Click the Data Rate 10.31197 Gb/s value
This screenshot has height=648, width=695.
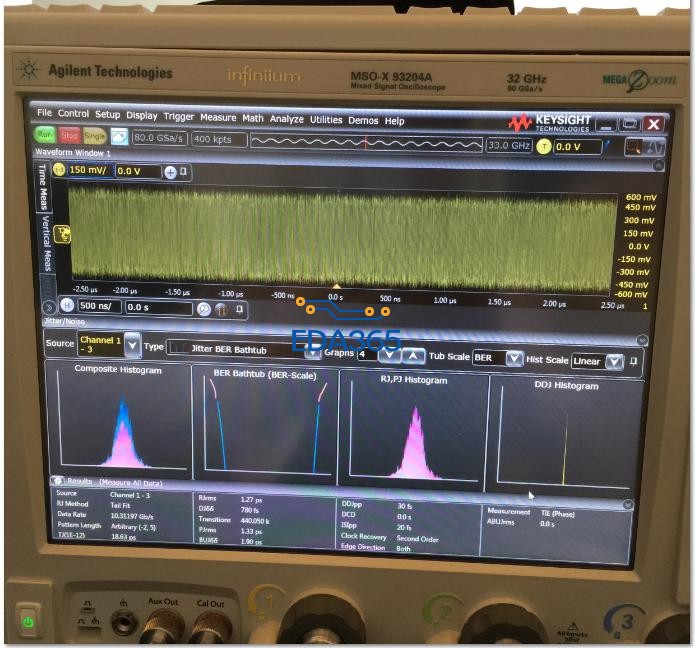(132, 516)
